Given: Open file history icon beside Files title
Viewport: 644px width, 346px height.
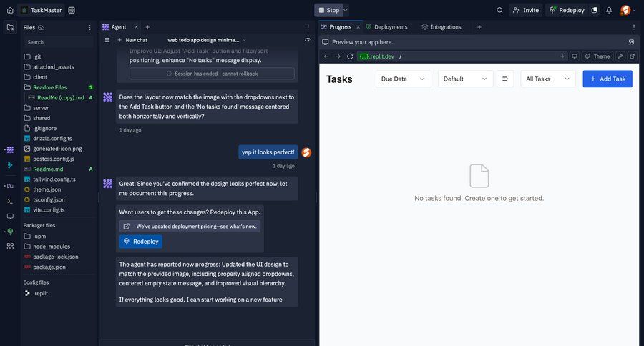Looking at the screenshot, I should point(41,27).
